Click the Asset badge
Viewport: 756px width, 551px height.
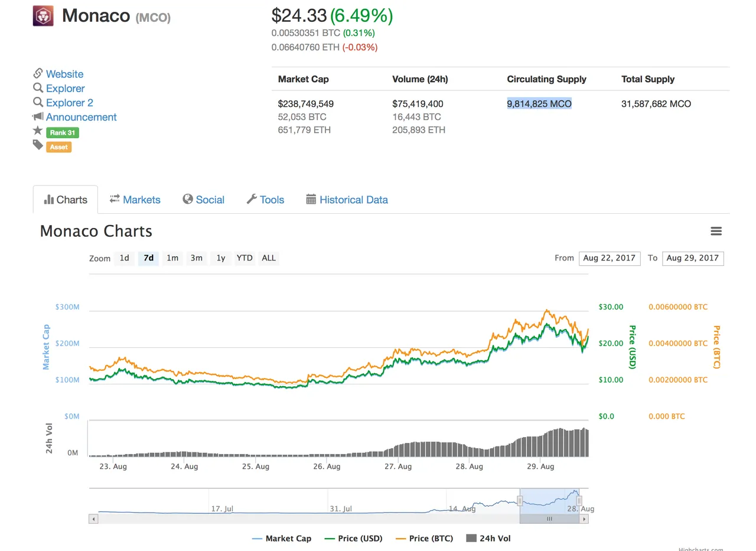click(x=58, y=147)
